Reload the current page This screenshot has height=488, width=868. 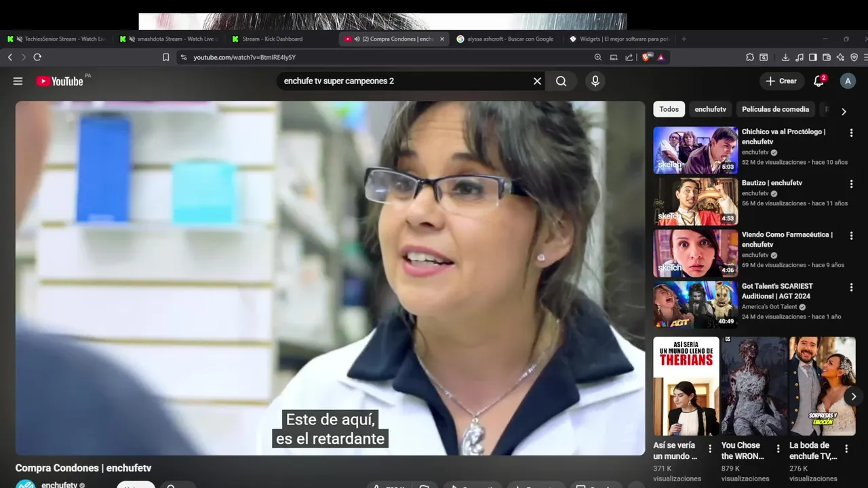click(37, 58)
